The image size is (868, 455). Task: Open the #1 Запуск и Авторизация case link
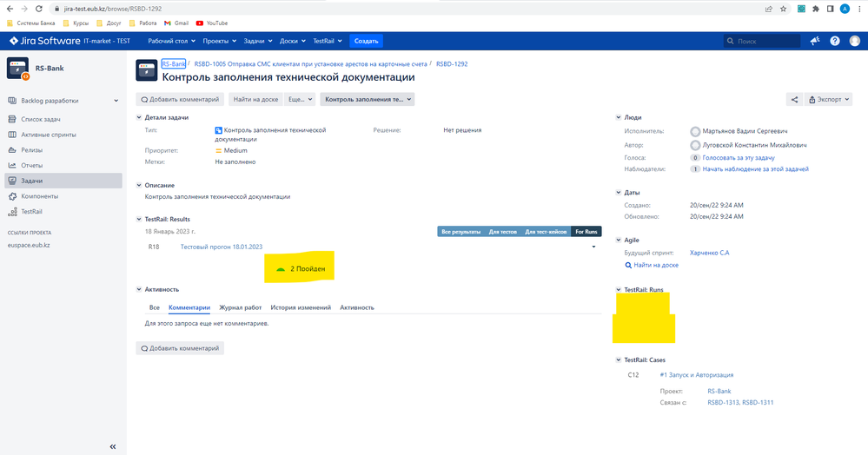coord(696,375)
